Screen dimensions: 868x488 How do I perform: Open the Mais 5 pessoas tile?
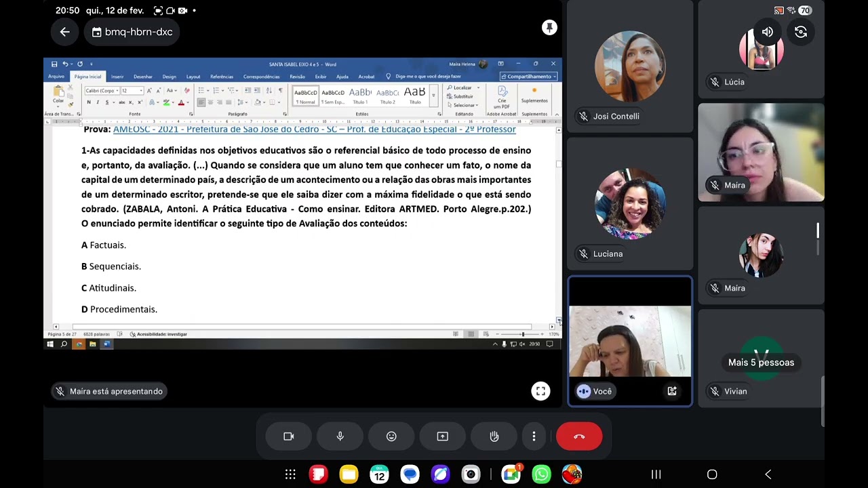pos(761,358)
